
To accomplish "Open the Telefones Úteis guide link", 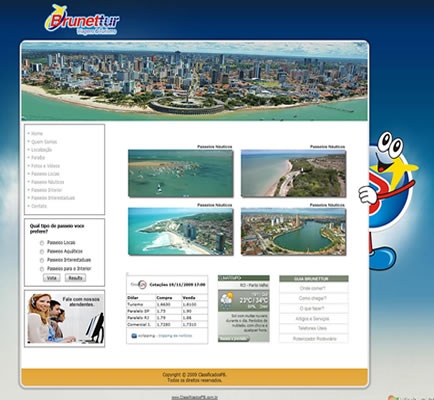I will pos(313,328).
